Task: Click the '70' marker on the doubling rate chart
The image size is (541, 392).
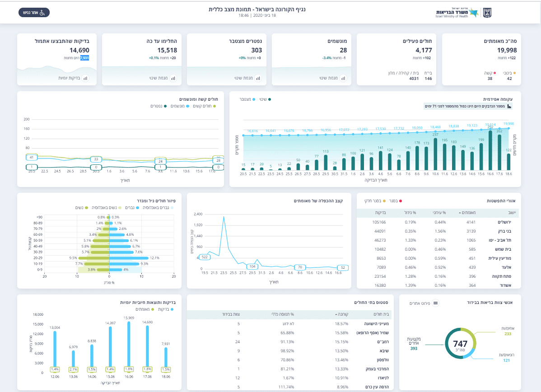Action: pyautogui.click(x=300, y=267)
